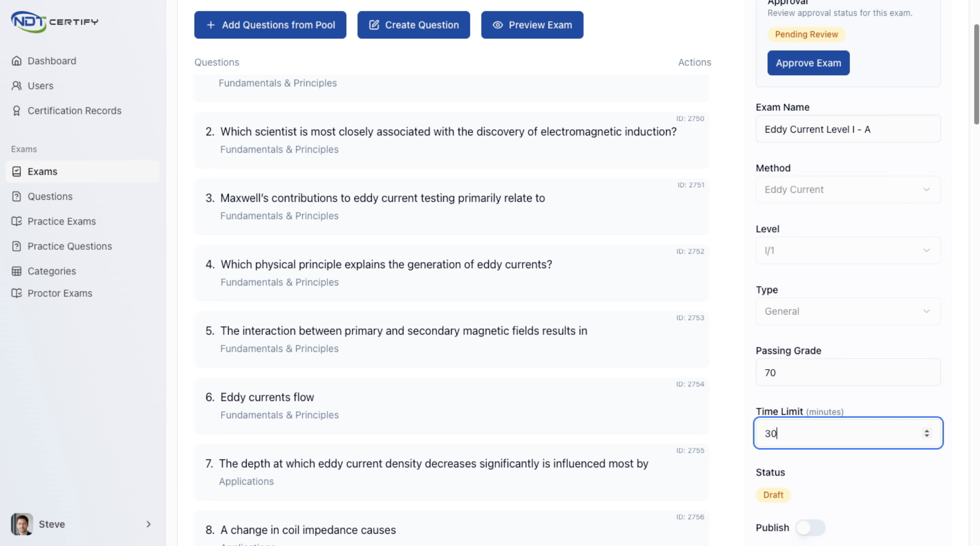This screenshot has height=546, width=980.
Task: Select question 7 about eddy current depth
Action: pos(451,472)
